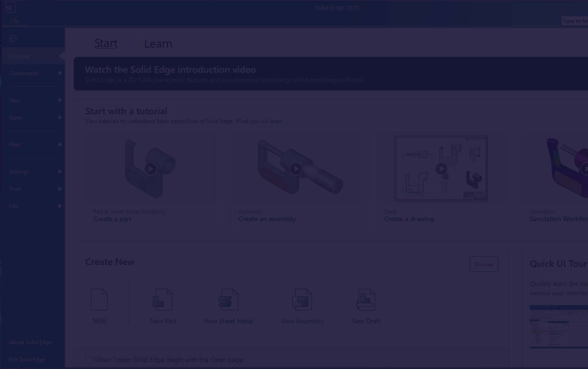Click the New Draft label
The height and width of the screenshot is (369, 588).
tap(366, 321)
